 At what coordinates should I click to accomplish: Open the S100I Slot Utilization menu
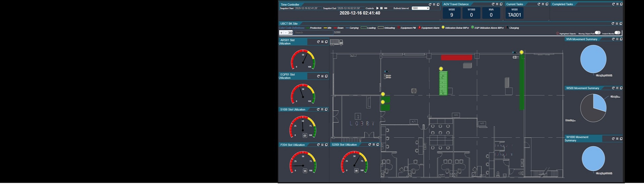(x=322, y=109)
